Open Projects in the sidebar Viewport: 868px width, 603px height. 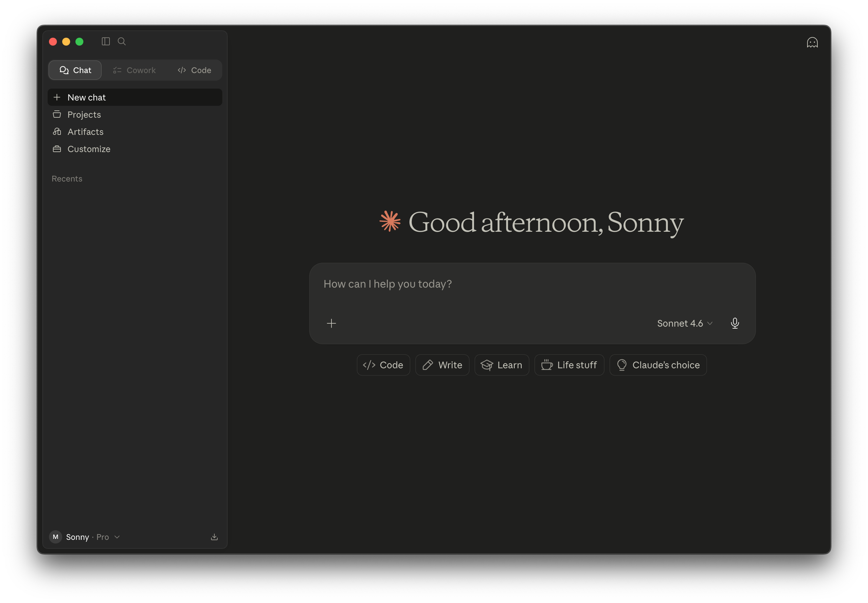pos(135,114)
